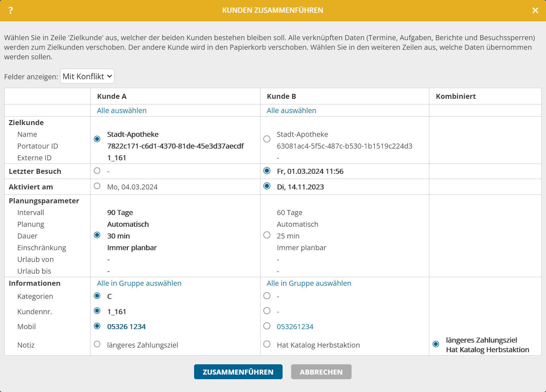The image size is (546, 392).
Task: Select Notiz 'längeres Zahlungsziel' from Kunde A
Action: point(97,344)
